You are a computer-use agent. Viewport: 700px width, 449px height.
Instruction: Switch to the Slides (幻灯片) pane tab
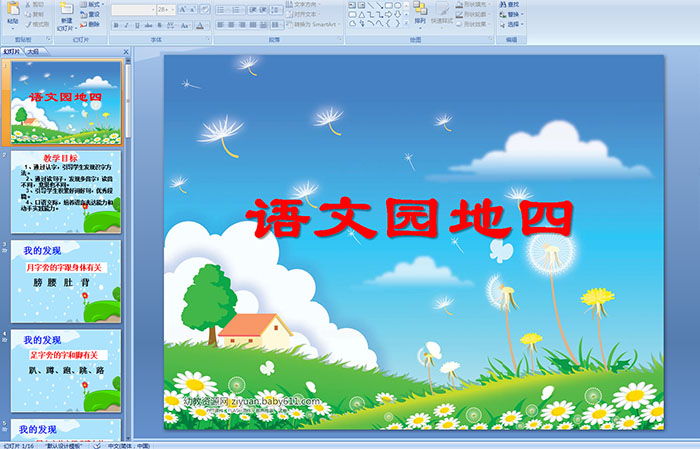pos(12,52)
